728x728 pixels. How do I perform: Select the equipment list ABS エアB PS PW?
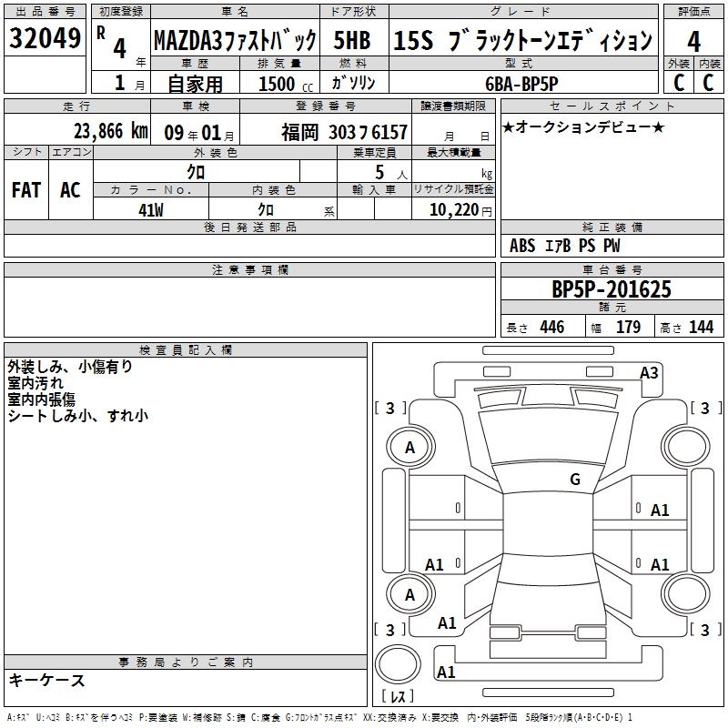point(564,246)
